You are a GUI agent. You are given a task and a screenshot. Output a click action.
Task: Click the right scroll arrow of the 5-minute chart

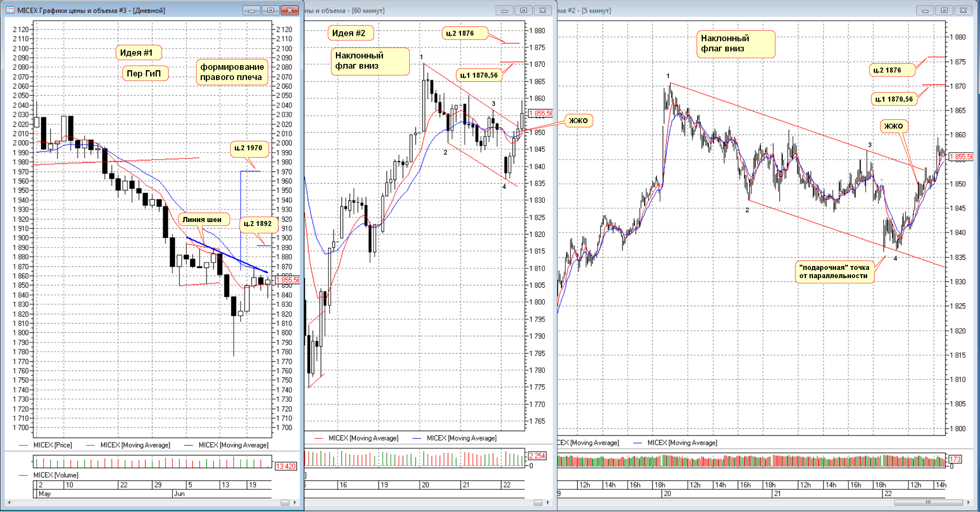[x=969, y=502]
